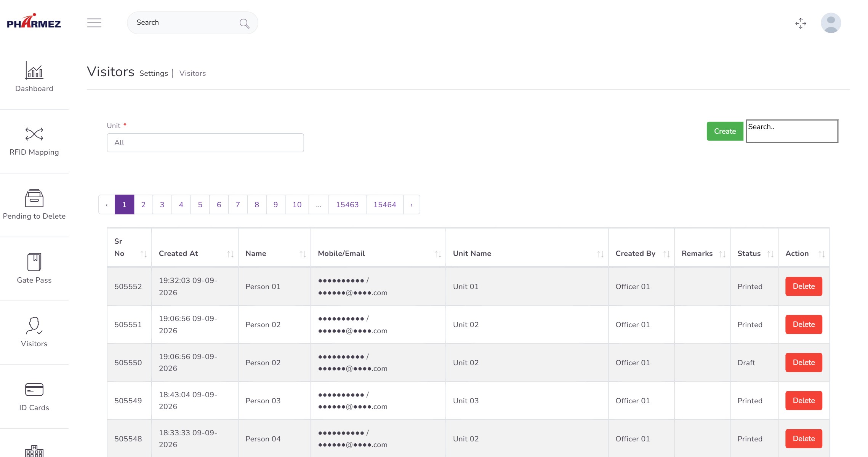Go to next page arrow
Screen dimensions: 868x457
(412, 205)
